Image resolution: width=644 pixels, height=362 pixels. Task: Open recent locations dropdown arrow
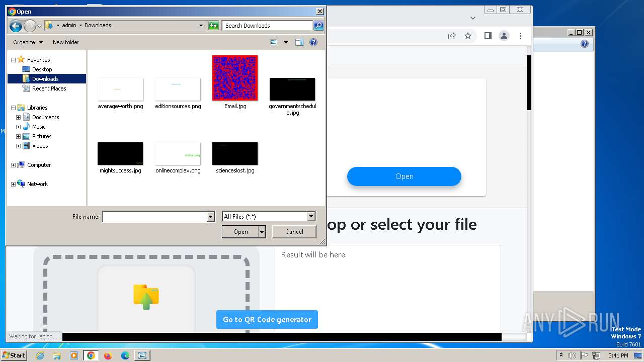(40, 26)
